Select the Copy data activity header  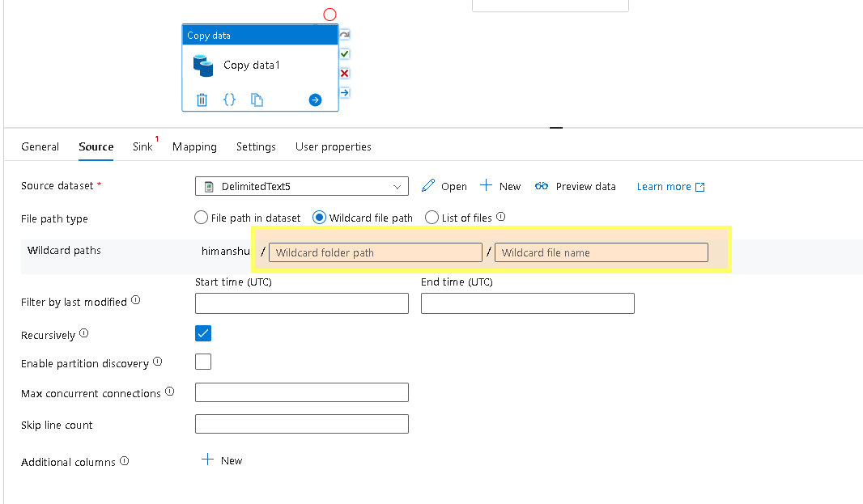click(260, 36)
